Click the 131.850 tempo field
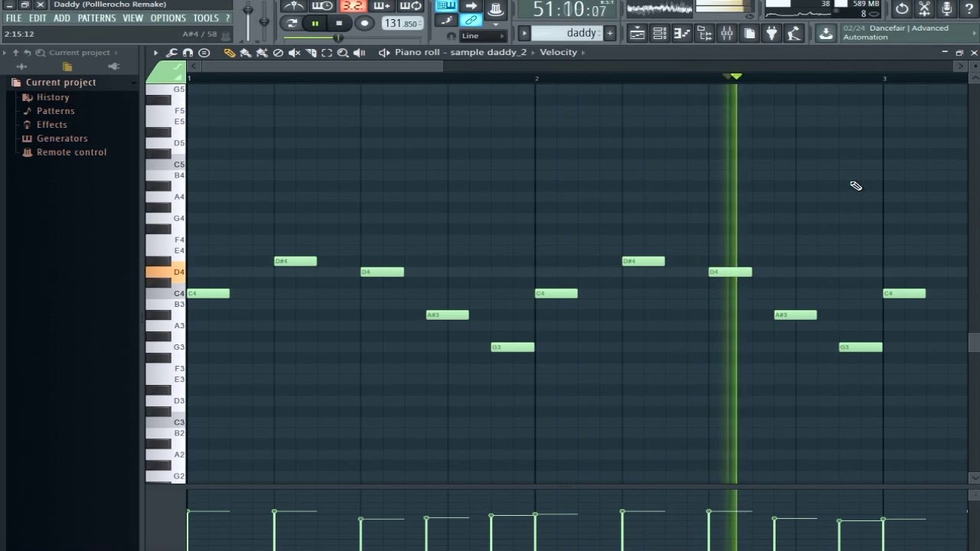The height and width of the screenshot is (551, 980). (402, 24)
